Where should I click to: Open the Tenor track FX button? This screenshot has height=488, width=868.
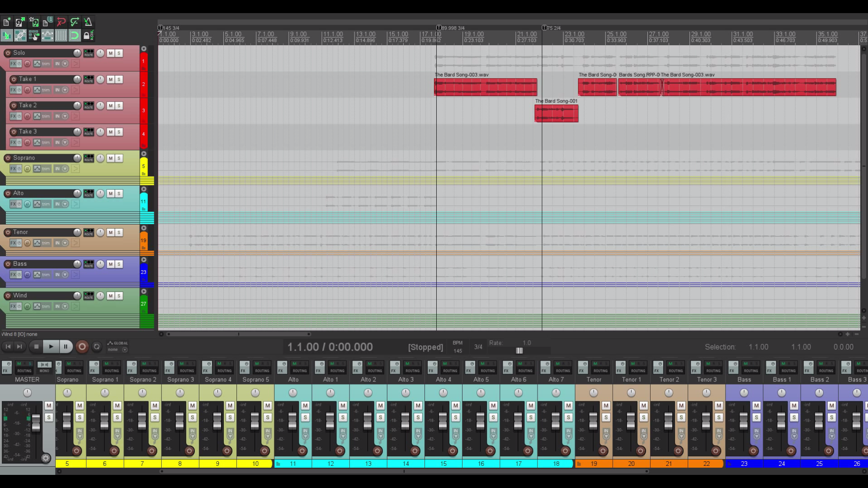14,243
